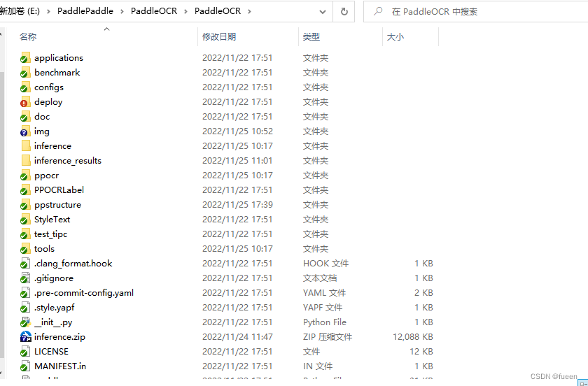
Task: Click the .pre-commit-config.yaml file name
Action: click(x=84, y=293)
